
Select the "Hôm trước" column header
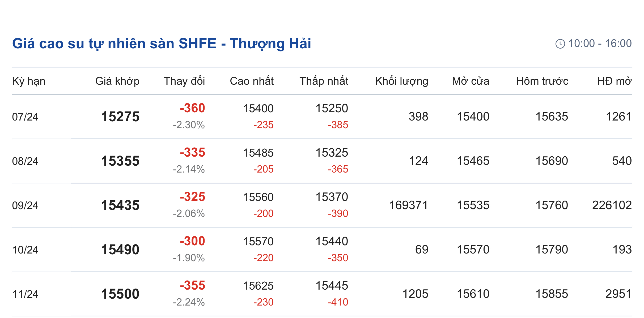(x=542, y=81)
